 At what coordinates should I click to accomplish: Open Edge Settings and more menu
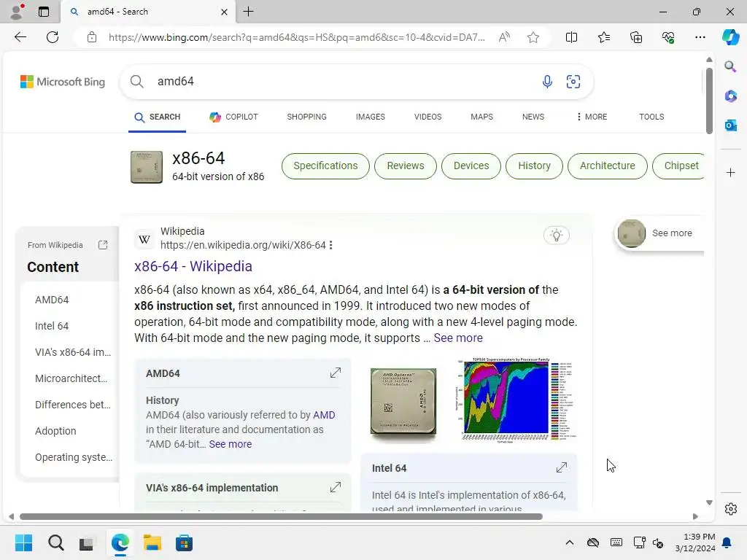pyautogui.click(x=700, y=37)
